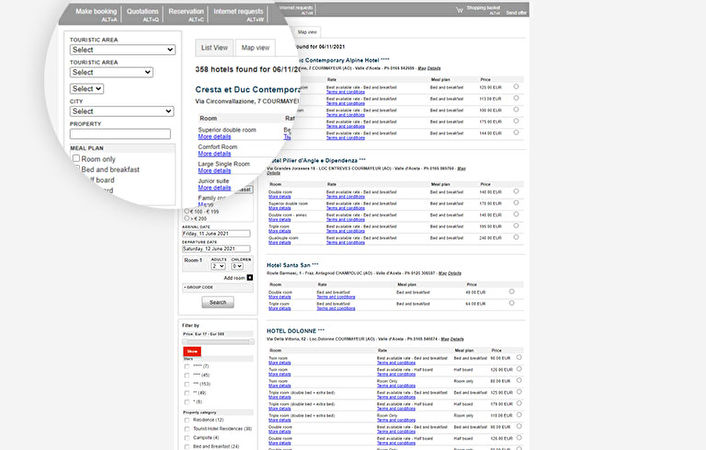Click the HOTEL DOLONNE heading

tap(295, 331)
